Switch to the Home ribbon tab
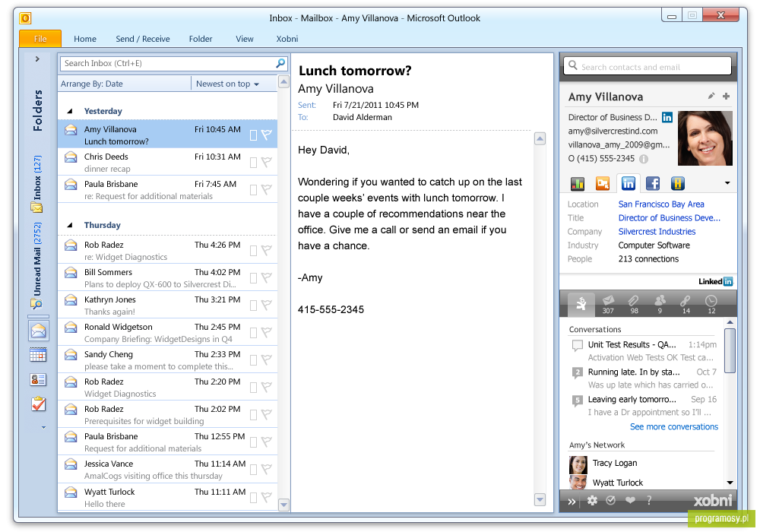This screenshot has width=760, height=532. (x=85, y=39)
